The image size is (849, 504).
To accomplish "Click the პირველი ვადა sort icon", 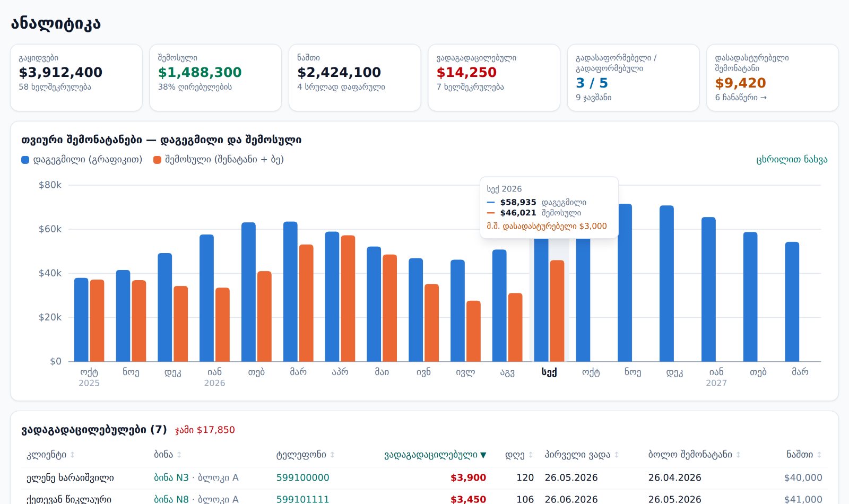I will coord(616,455).
